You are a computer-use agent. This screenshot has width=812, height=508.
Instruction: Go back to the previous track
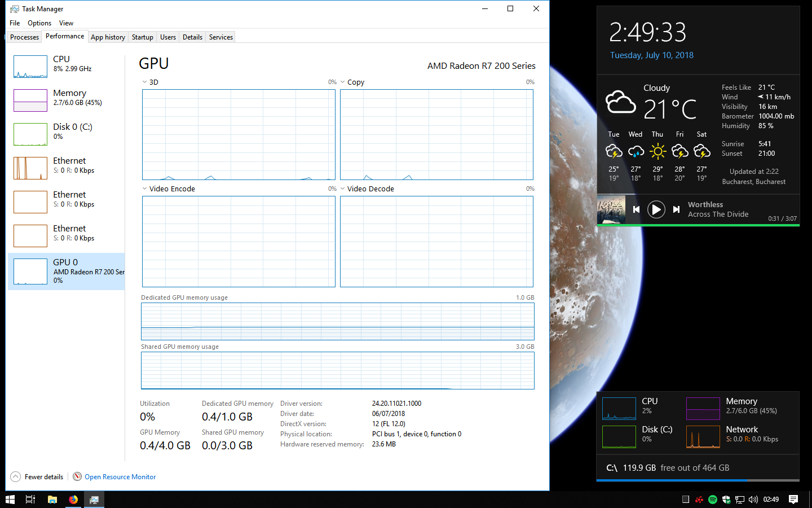click(636, 209)
